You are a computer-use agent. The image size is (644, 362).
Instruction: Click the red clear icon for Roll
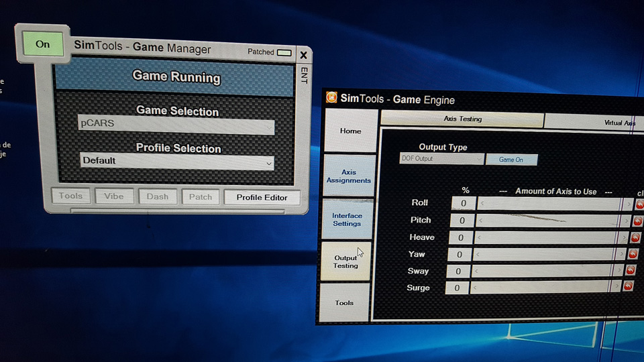[639, 204]
